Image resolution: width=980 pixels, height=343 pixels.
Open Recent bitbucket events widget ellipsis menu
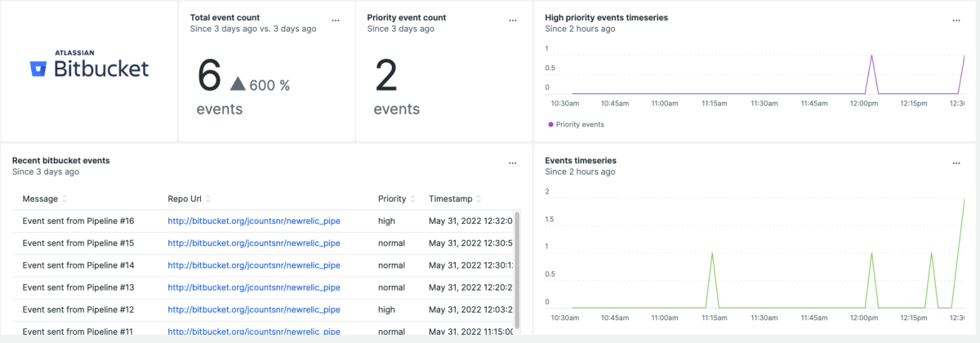[513, 163]
